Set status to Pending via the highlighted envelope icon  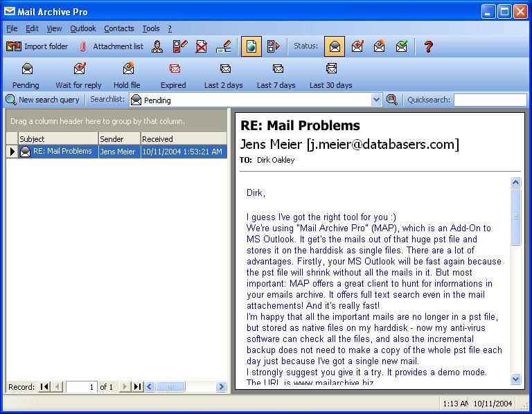[335, 46]
